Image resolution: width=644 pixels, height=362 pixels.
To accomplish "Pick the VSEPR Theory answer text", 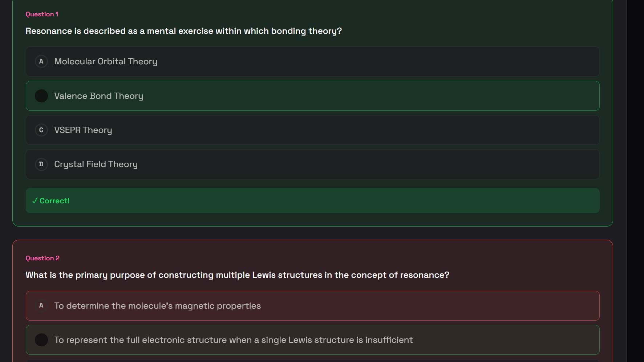I will [x=83, y=130].
